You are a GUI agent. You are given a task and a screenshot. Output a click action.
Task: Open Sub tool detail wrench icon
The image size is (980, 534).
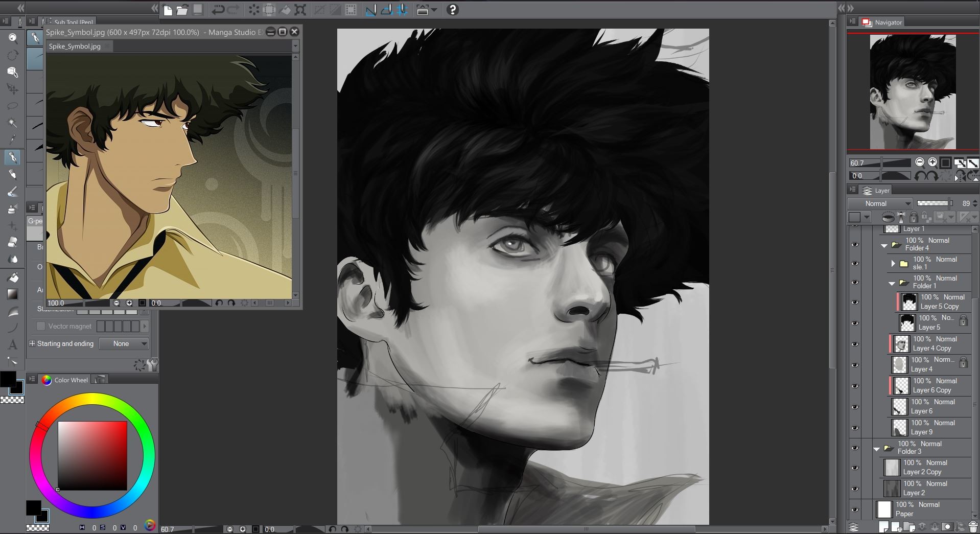pyautogui.click(x=152, y=364)
